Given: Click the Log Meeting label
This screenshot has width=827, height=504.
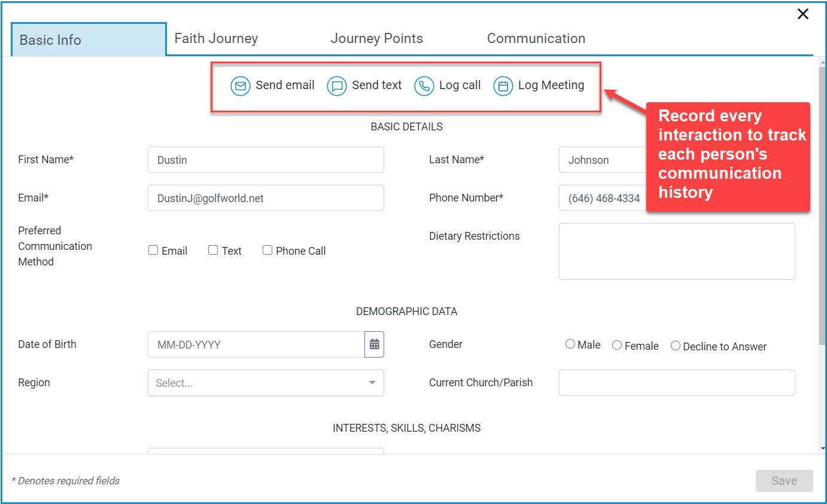Looking at the screenshot, I should click(551, 85).
